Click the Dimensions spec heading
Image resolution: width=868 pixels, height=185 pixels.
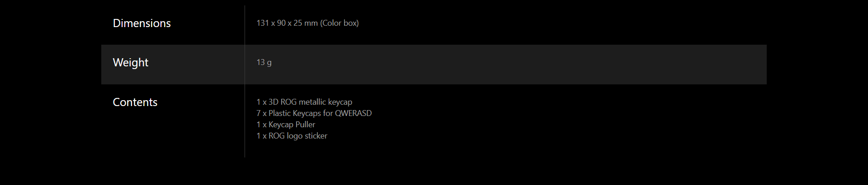pos(142,23)
